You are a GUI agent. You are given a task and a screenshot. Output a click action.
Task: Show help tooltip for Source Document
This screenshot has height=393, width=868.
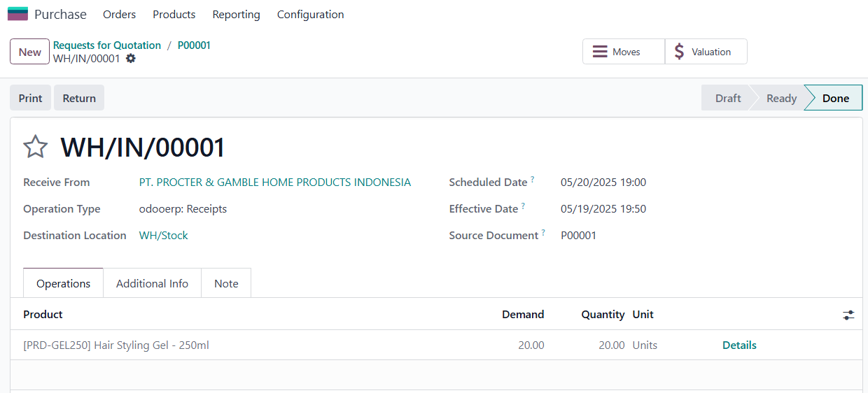tap(544, 233)
